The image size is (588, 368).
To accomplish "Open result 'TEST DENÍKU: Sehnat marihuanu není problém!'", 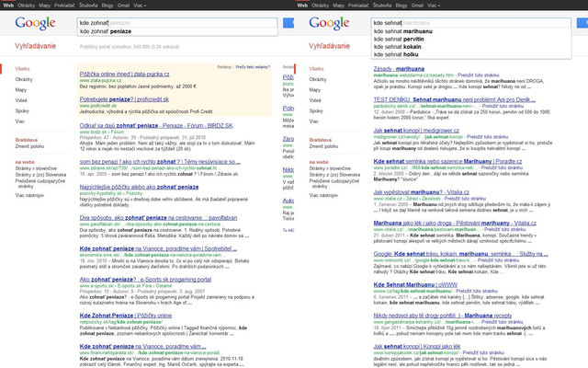I will 455,100.
